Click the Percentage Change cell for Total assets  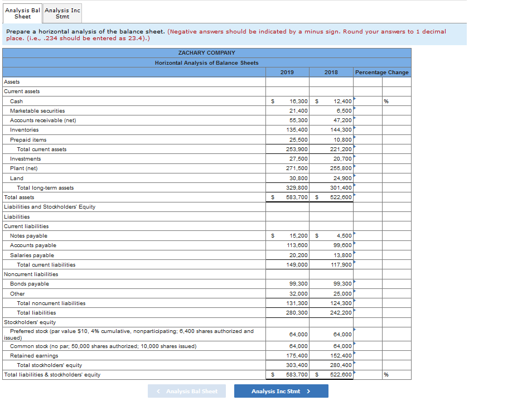coord(369,197)
